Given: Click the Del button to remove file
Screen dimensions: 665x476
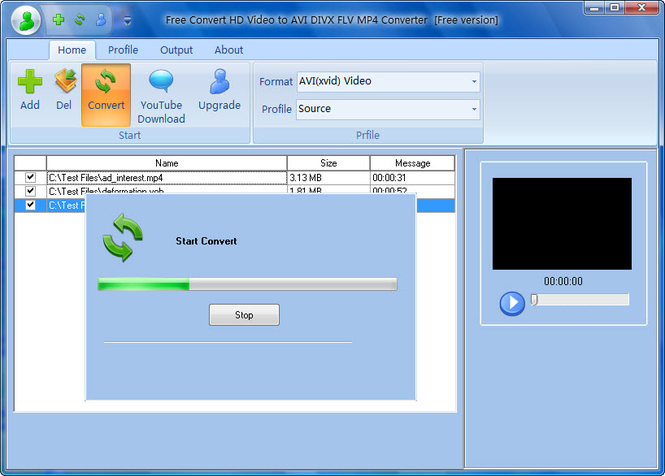Looking at the screenshot, I should [64, 91].
